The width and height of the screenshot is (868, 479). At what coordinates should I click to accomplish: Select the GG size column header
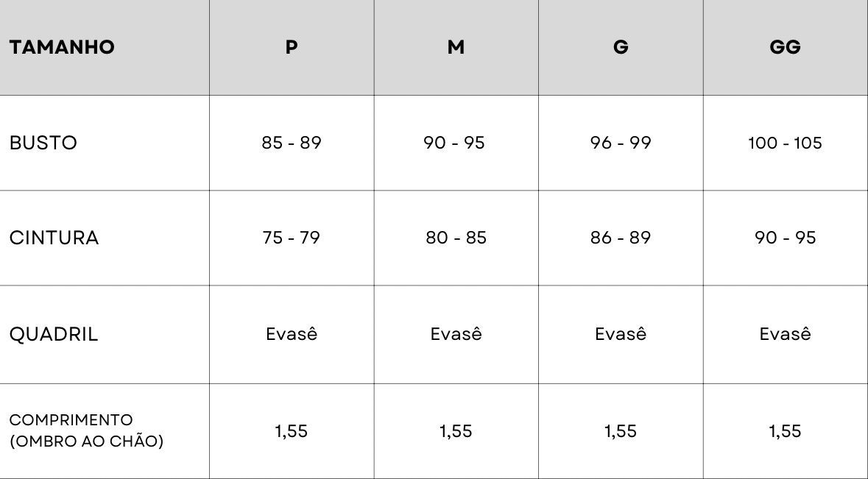tap(785, 47)
